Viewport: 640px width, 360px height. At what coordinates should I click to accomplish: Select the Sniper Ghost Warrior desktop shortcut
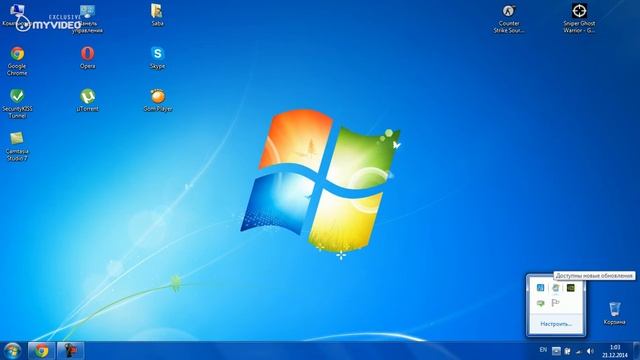(x=579, y=19)
